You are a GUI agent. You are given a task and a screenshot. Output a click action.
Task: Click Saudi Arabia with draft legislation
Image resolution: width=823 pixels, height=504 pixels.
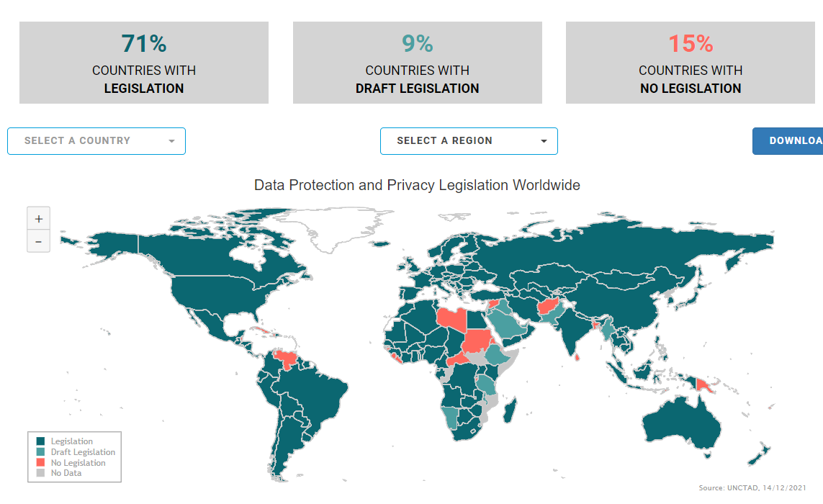(508, 325)
